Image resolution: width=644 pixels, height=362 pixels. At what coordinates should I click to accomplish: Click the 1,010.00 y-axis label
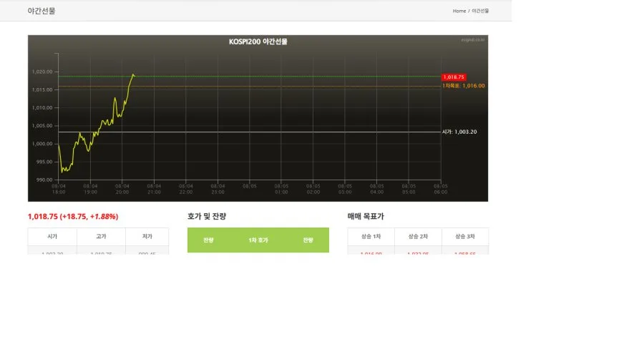(42, 108)
